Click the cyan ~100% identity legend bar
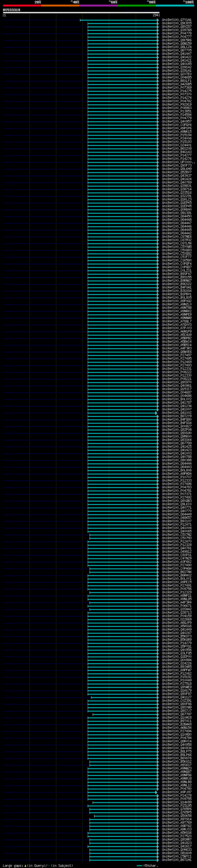This screenshot has height=868, width=197. [175, 6]
